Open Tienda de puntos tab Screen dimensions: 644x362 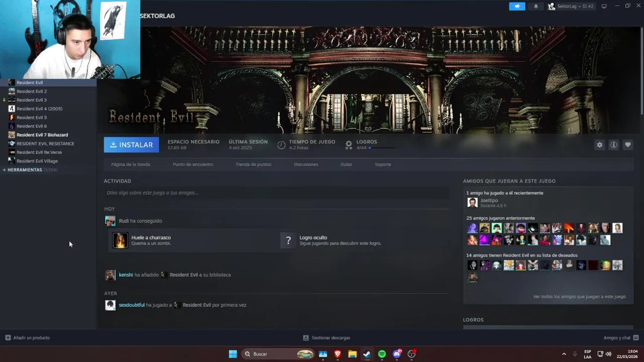tap(253, 164)
